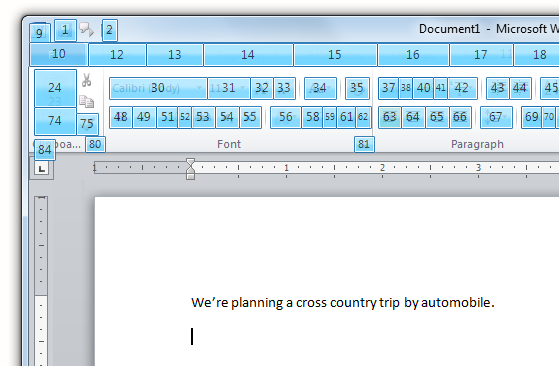The height and width of the screenshot is (366, 559).
Task: Apply the Font Color button
Action: (x=346, y=117)
